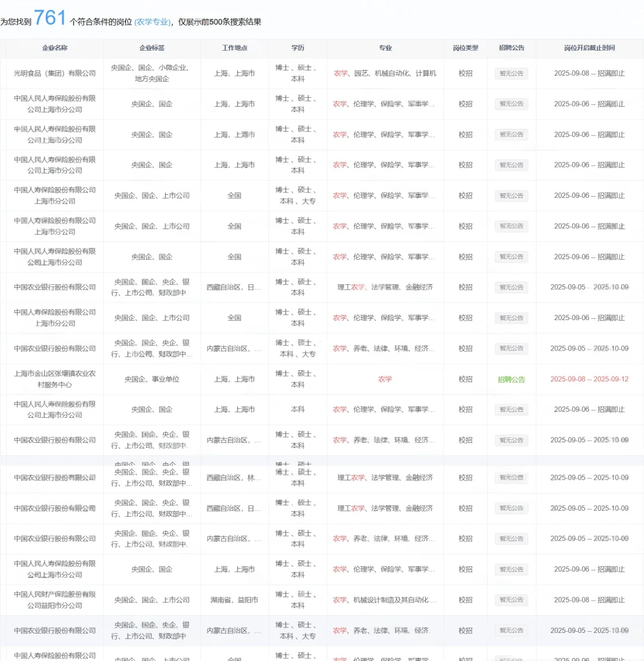Click 校招 in the 益阳市分公司 row
The height and width of the screenshot is (661, 644).
[x=466, y=600]
